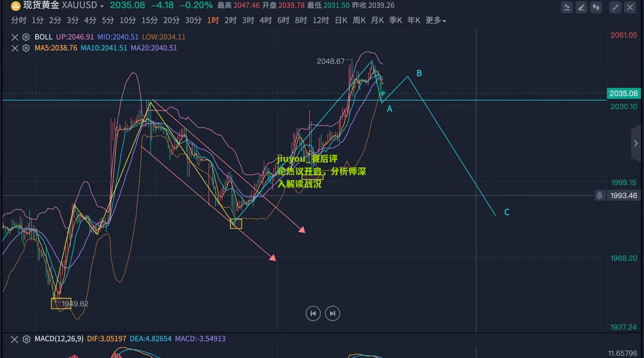Open BOLL indicator settings hexagon icon

[x=26, y=37]
